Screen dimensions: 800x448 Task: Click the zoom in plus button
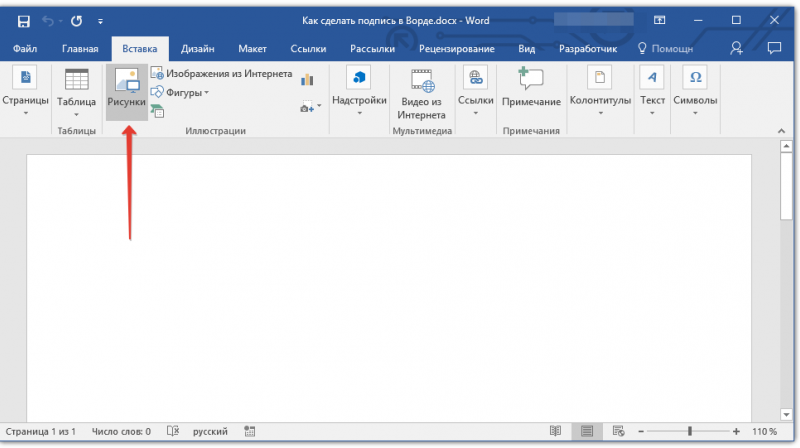click(x=736, y=432)
